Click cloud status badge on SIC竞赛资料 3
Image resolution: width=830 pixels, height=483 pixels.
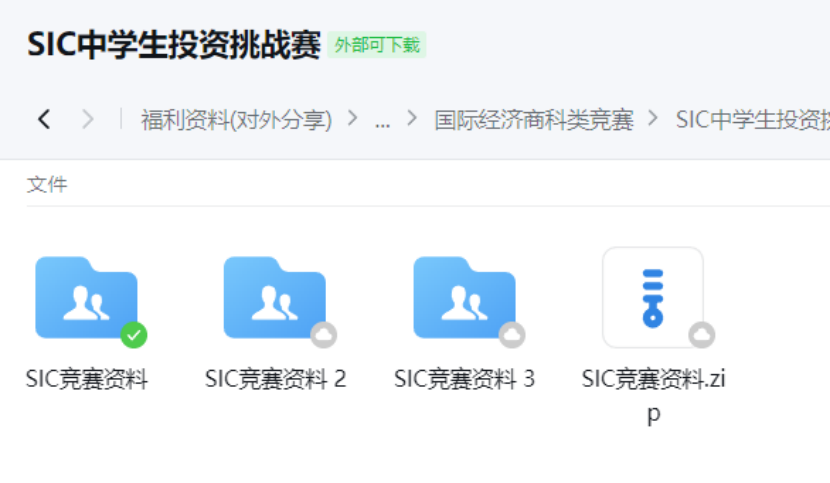512,335
